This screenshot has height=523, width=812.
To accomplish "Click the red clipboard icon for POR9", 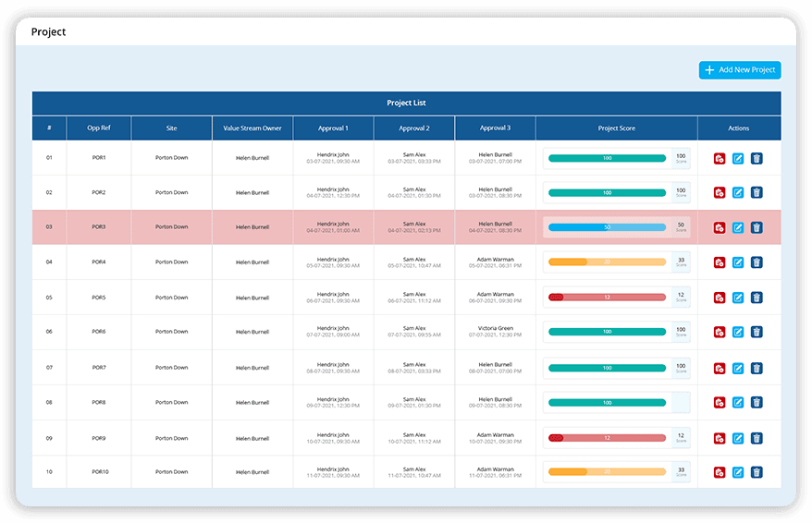I will click(x=720, y=438).
